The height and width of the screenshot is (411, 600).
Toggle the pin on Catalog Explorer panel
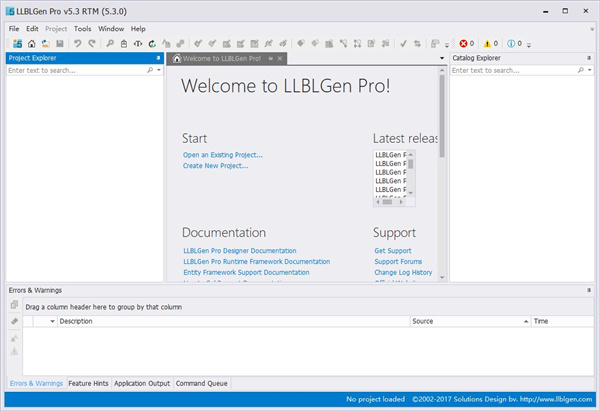(591, 59)
